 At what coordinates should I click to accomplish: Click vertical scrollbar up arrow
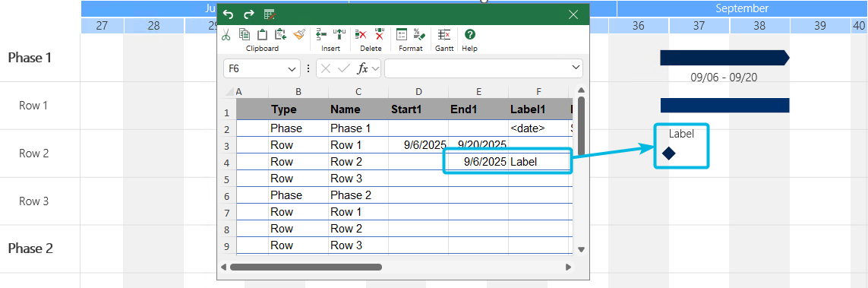pos(581,90)
